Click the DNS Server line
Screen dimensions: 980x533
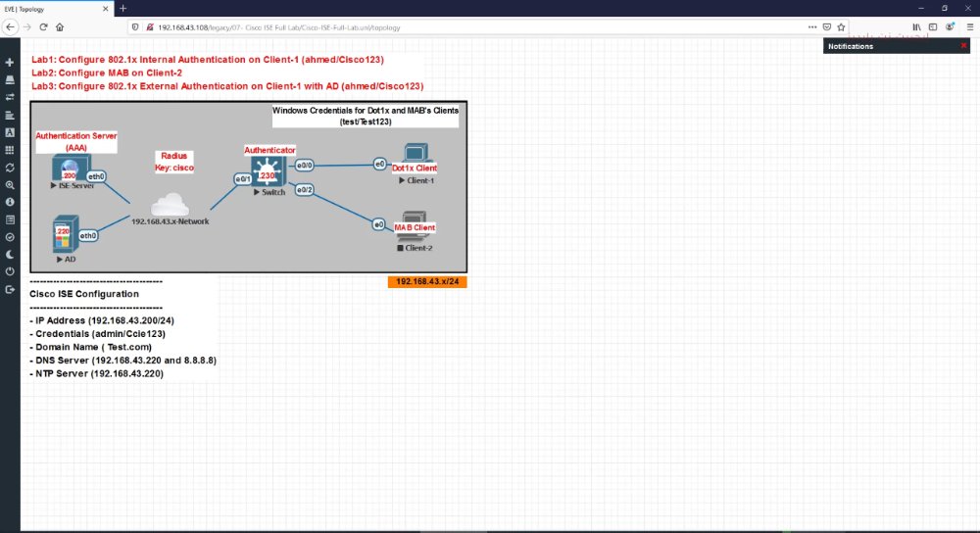tap(123, 361)
